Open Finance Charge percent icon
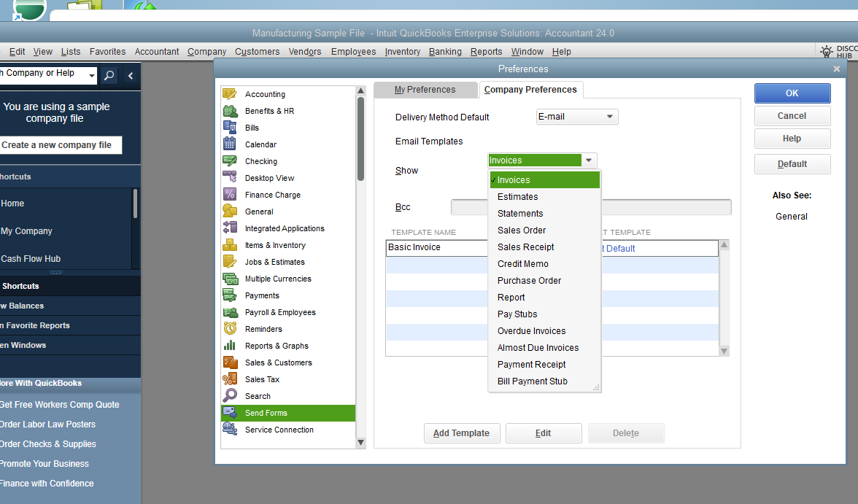This screenshot has height=504, width=858. coord(230,195)
